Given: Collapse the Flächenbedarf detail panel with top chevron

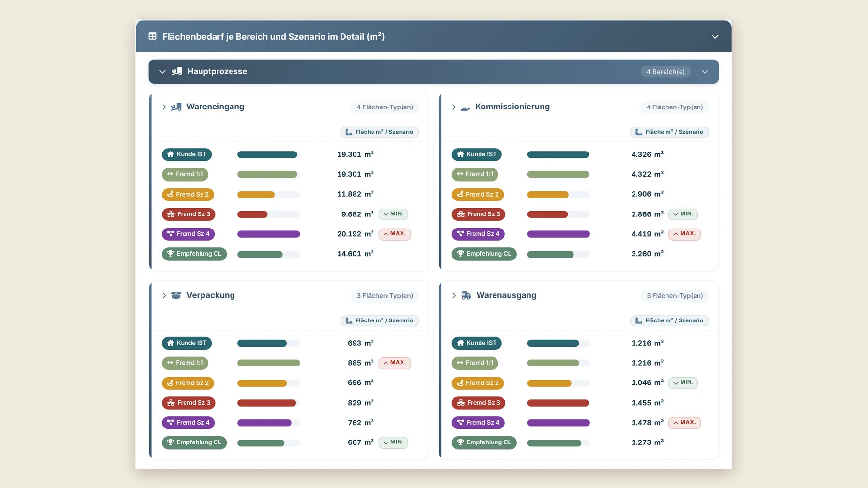Looking at the screenshot, I should pyautogui.click(x=715, y=37).
